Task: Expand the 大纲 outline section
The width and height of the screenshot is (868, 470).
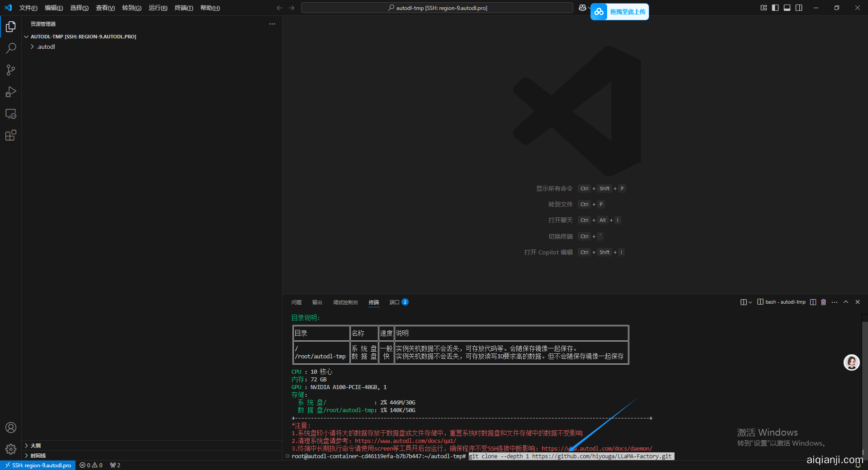Action: (36, 446)
